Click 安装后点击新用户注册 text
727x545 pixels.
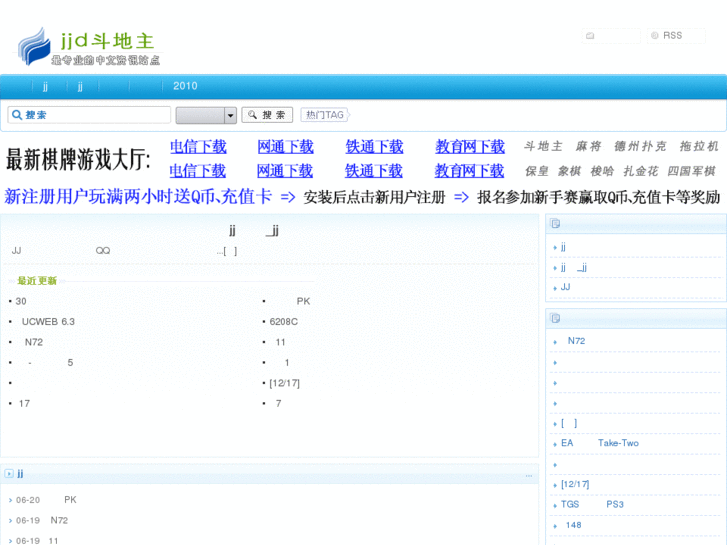[374, 197]
